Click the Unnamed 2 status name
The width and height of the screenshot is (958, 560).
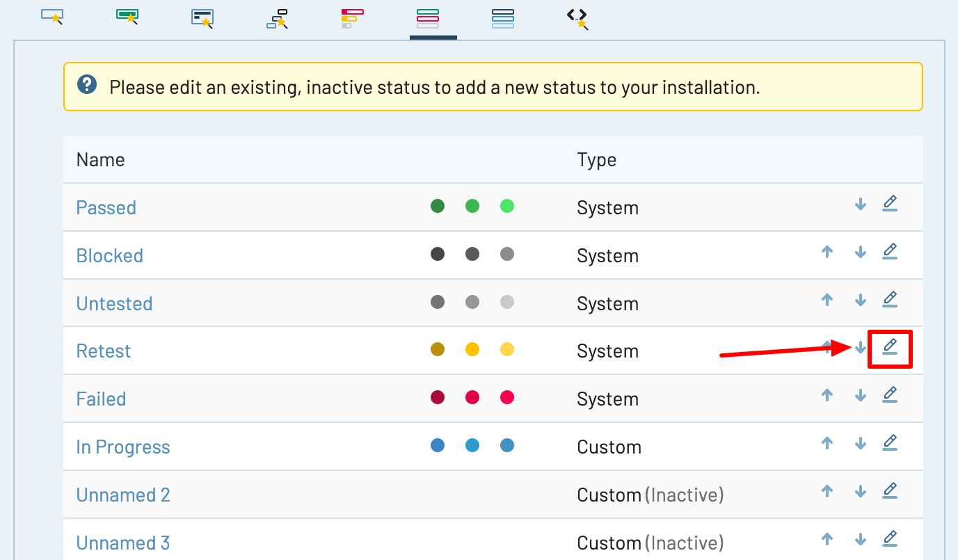pyautogui.click(x=123, y=495)
